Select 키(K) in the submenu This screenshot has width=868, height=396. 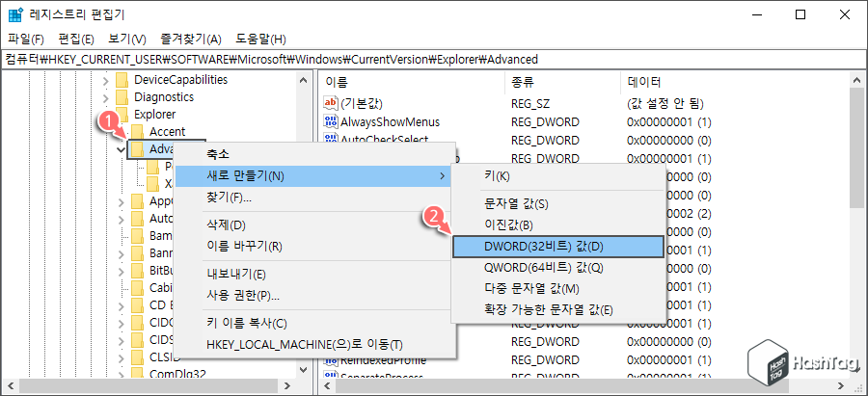click(x=558, y=176)
